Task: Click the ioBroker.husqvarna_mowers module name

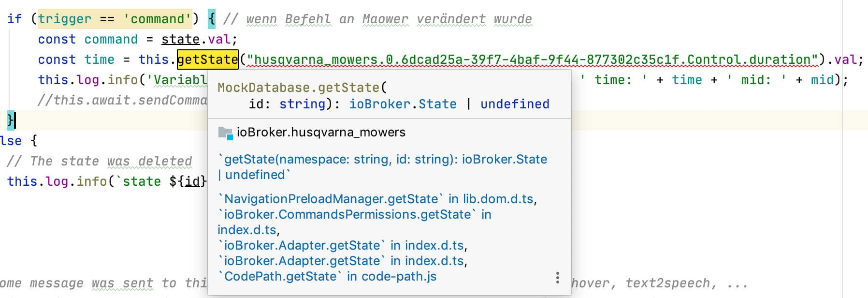Action: [321, 133]
